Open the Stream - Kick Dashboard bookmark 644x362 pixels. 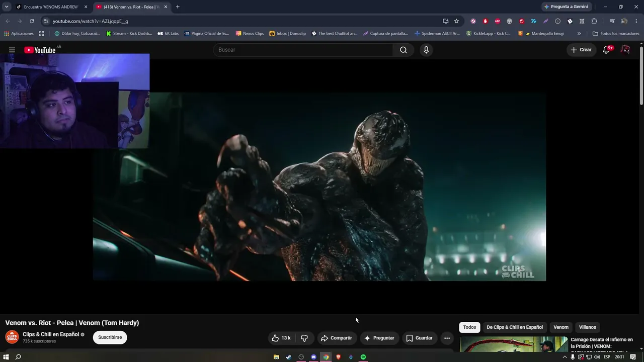pos(129,34)
